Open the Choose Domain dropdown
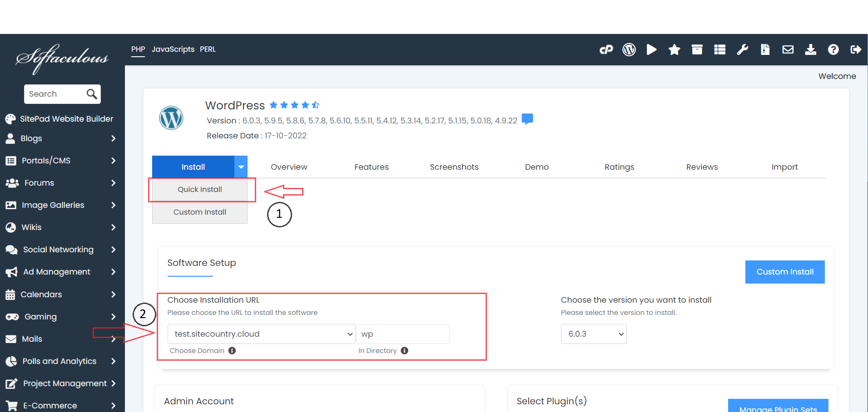Viewport: 868px width, 412px height. click(x=262, y=334)
